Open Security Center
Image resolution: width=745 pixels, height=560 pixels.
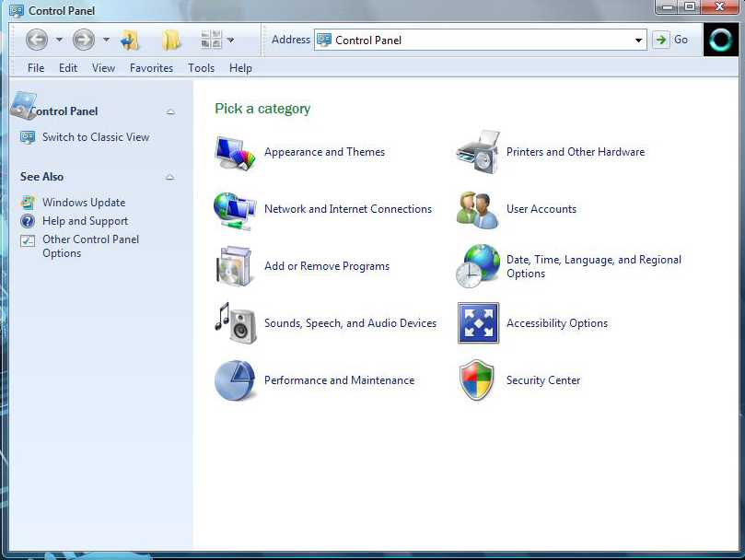543,380
